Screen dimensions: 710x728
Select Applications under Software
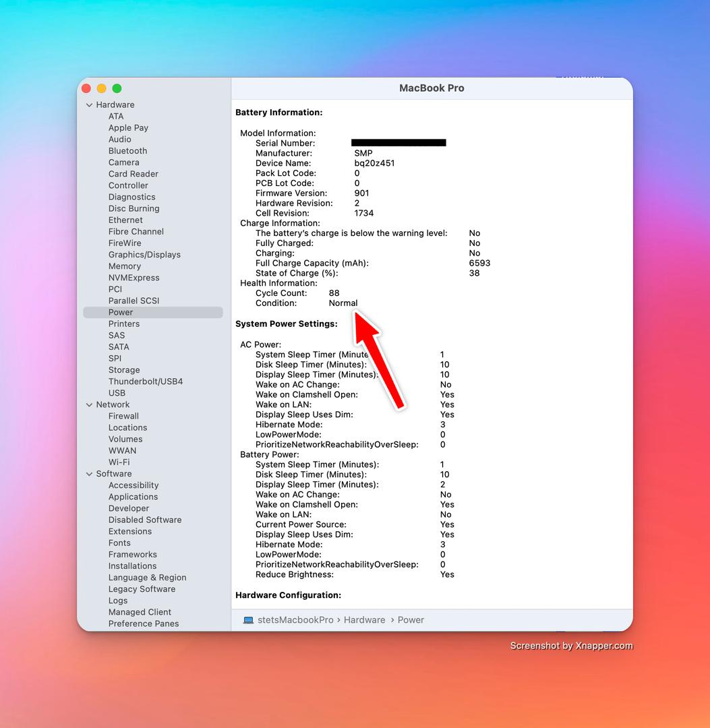[x=133, y=497]
